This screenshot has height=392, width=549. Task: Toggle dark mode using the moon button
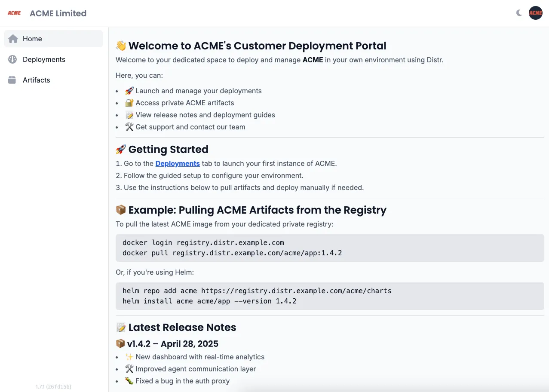click(x=518, y=13)
